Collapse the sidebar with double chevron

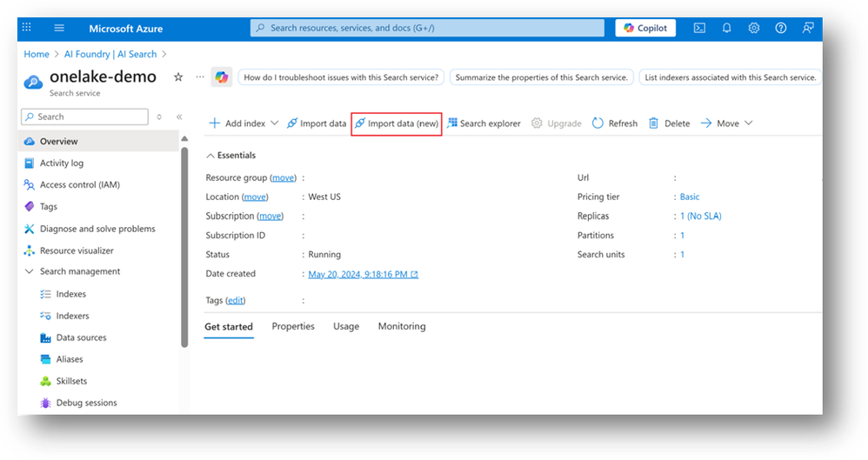click(x=179, y=117)
